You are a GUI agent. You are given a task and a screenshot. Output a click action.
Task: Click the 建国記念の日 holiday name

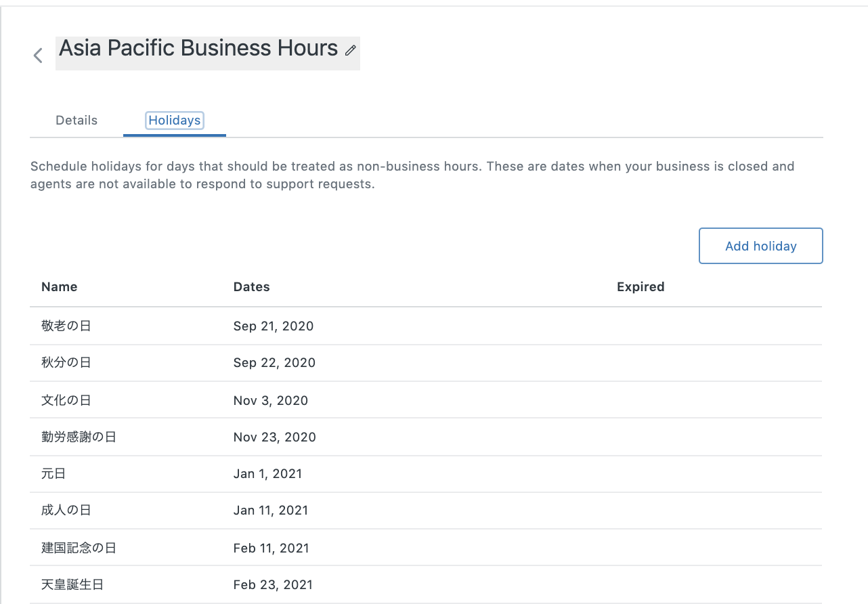click(x=79, y=548)
